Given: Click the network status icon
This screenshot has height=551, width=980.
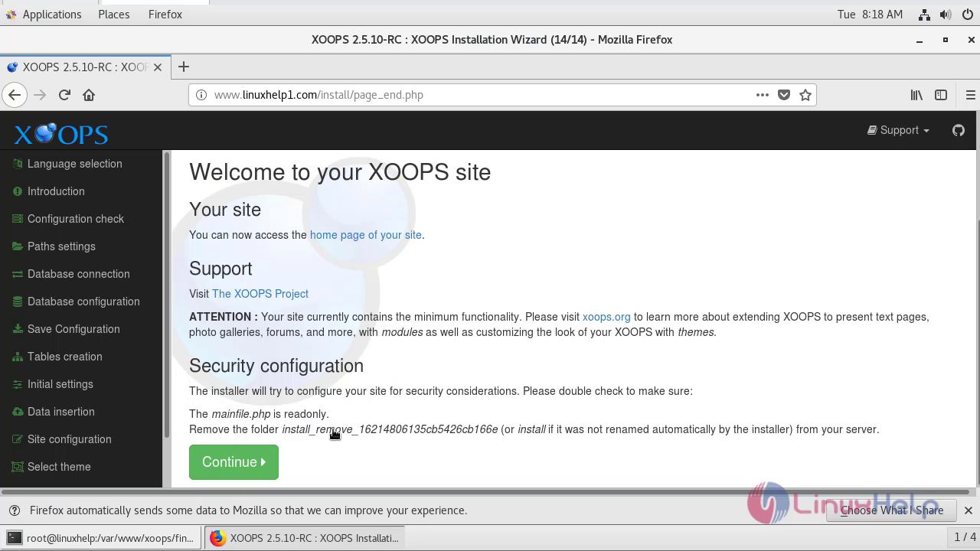Looking at the screenshot, I should pyautogui.click(x=924, y=15).
